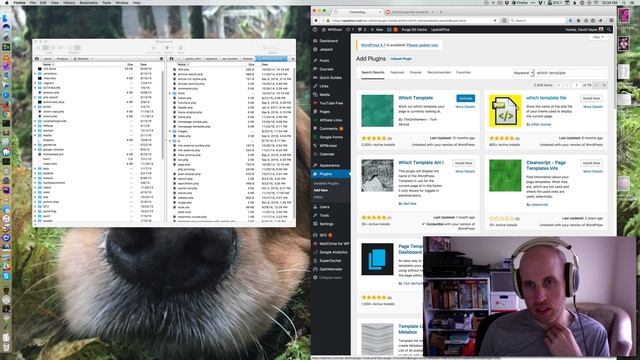Screen dimensions: 640x360
Task: Click the plugin search field with which template
Action: point(570,73)
